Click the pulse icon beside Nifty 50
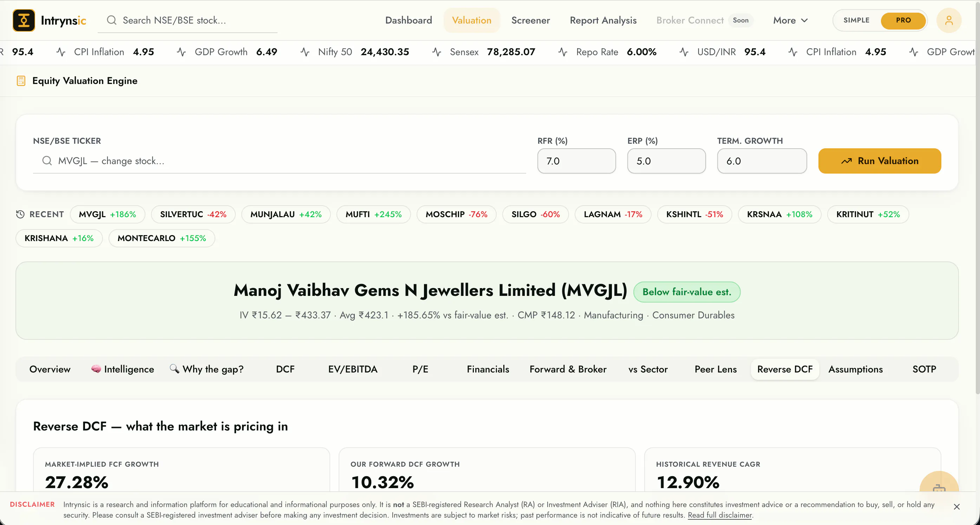 305,52
